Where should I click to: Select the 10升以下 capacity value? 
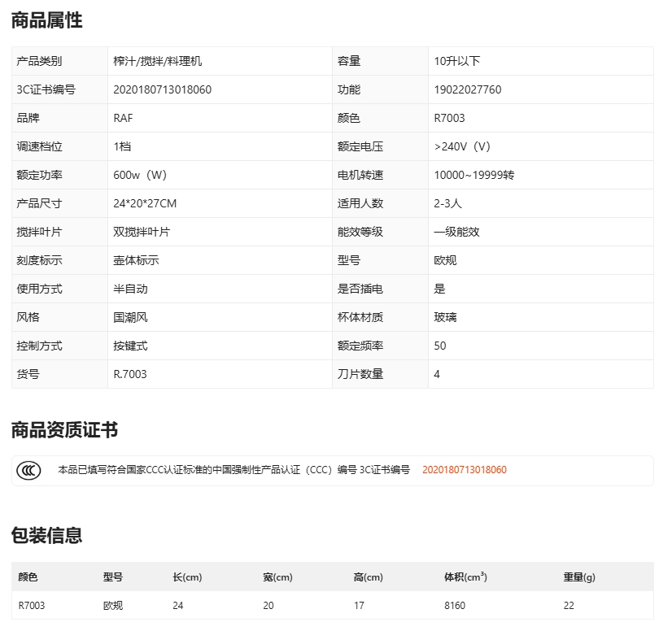[x=457, y=61]
